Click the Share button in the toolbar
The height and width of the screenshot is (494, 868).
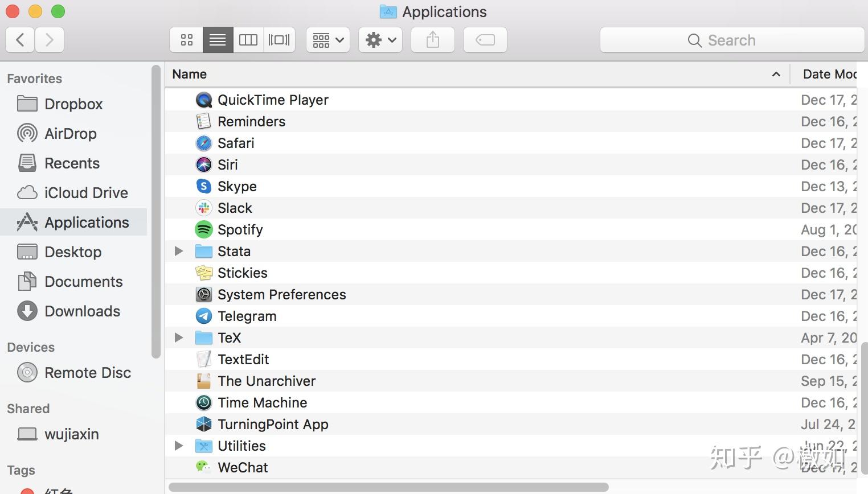pos(432,40)
